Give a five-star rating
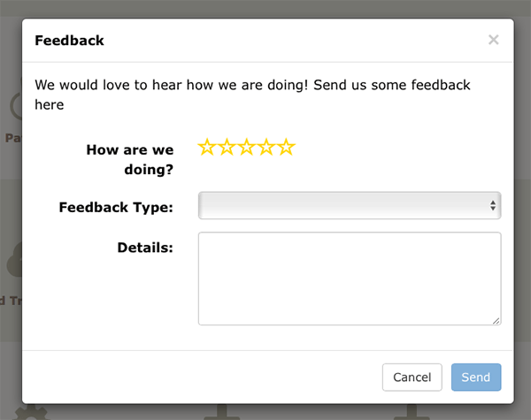Viewport: 531px width, 420px height. [x=287, y=147]
